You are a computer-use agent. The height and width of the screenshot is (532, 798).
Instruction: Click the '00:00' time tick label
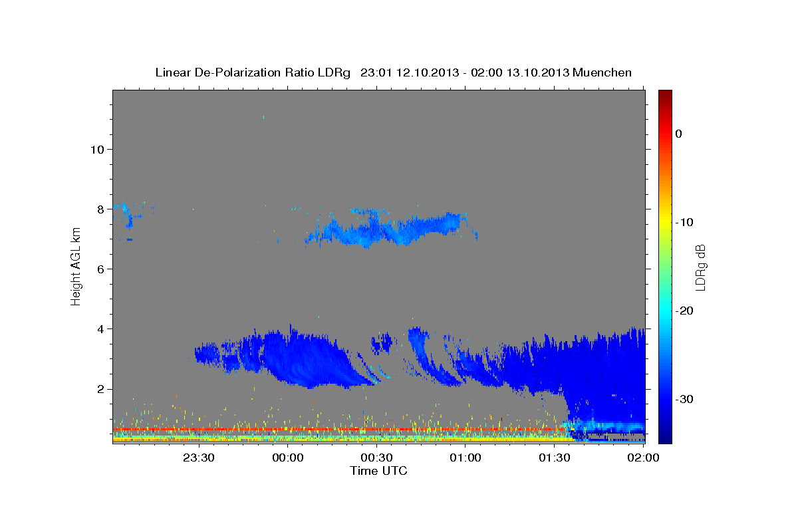click(288, 458)
